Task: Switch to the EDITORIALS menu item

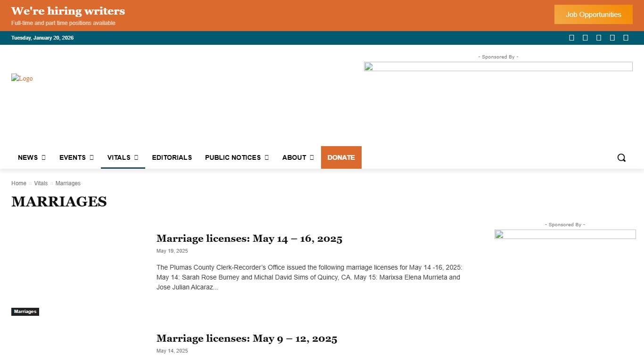Action: tap(172, 157)
